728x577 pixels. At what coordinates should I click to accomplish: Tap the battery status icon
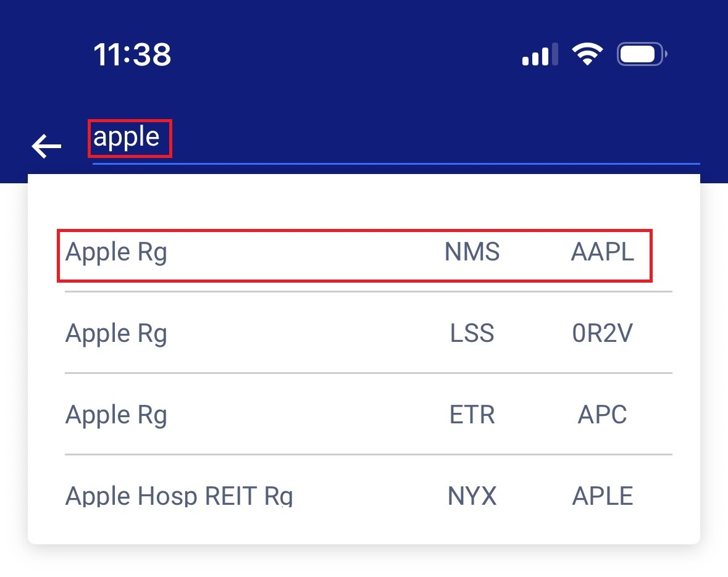[x=641, y=55]
